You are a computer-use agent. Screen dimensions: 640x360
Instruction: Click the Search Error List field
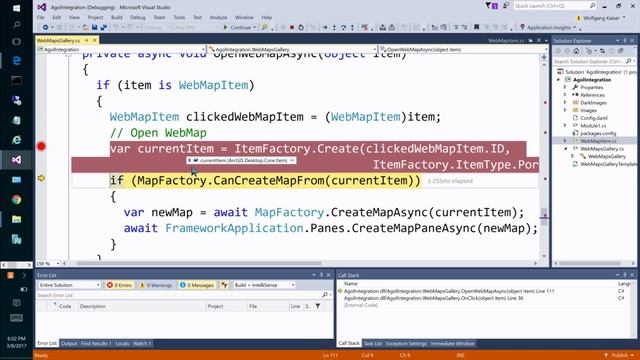pos(184,295)
